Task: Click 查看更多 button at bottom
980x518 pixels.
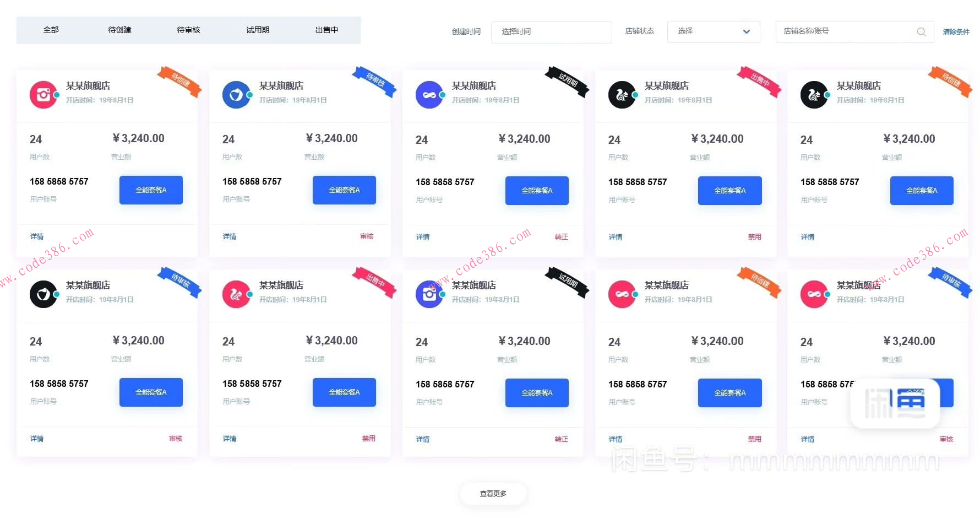Action: tap(493, 494)
